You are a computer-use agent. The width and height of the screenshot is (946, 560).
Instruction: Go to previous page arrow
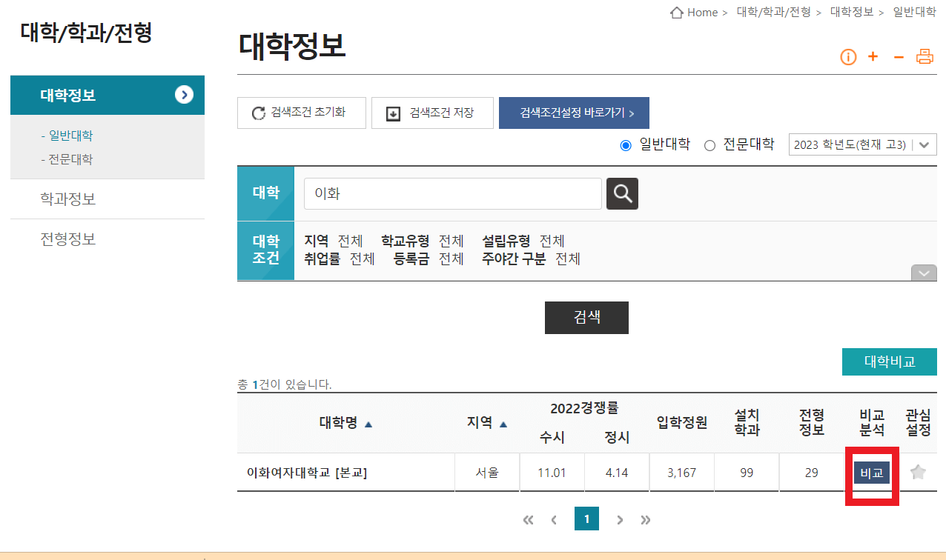click(554, 520)
